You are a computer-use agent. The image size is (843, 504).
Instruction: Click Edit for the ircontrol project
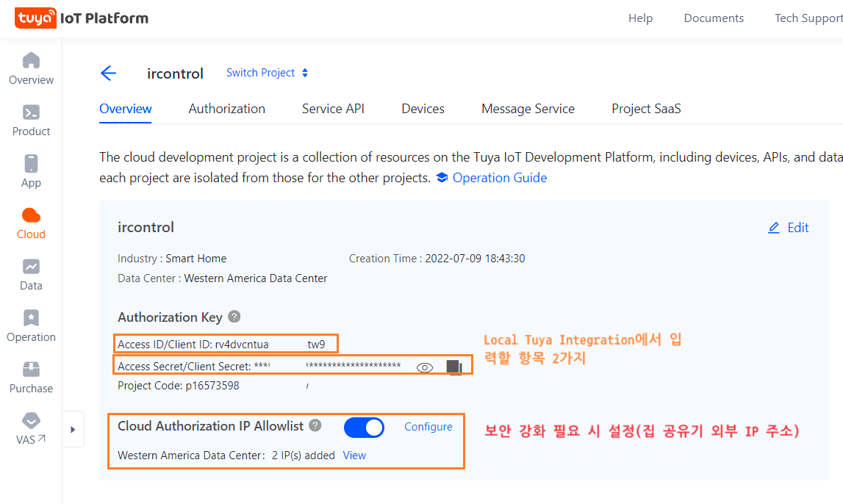pyautogui.click(x=788, y=228)
